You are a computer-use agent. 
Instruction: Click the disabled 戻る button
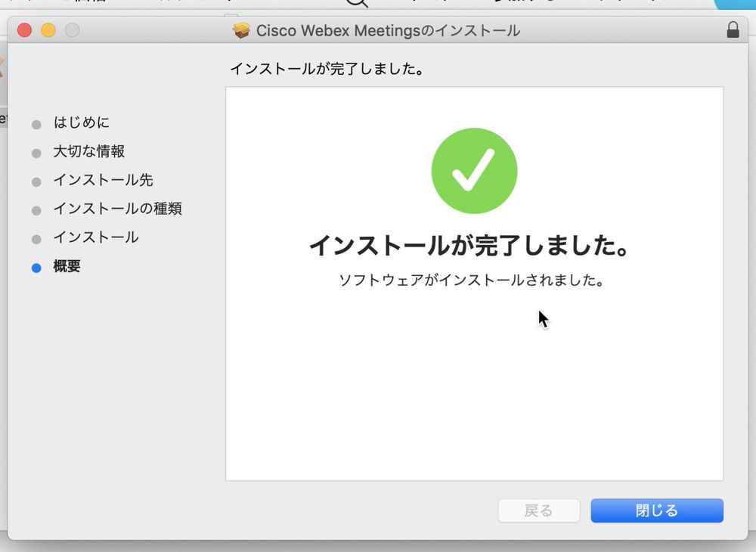pos(538,510)
